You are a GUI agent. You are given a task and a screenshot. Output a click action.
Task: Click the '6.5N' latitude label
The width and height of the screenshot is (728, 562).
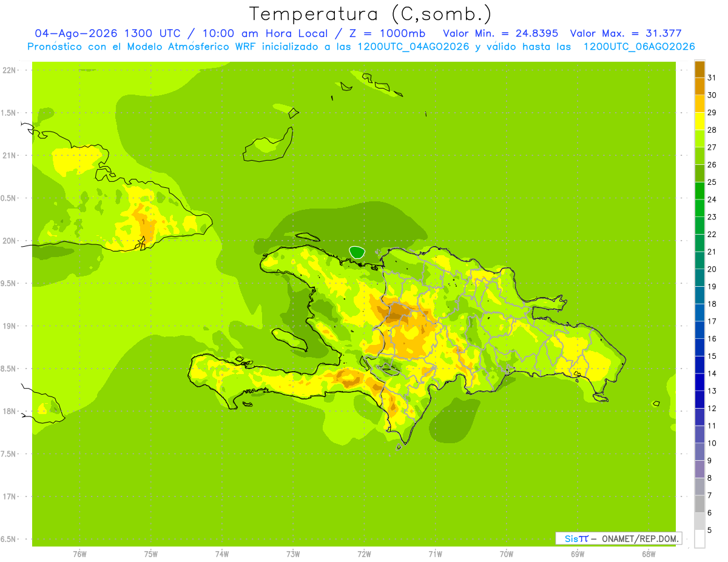pos(8,539)
